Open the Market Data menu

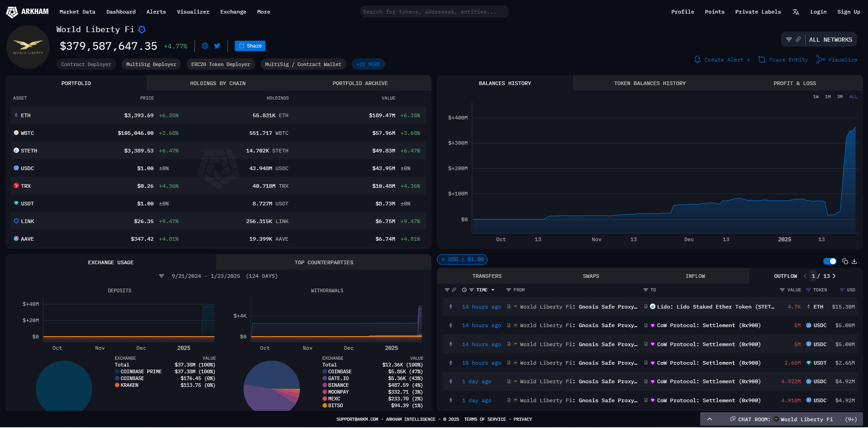point(77,12)
